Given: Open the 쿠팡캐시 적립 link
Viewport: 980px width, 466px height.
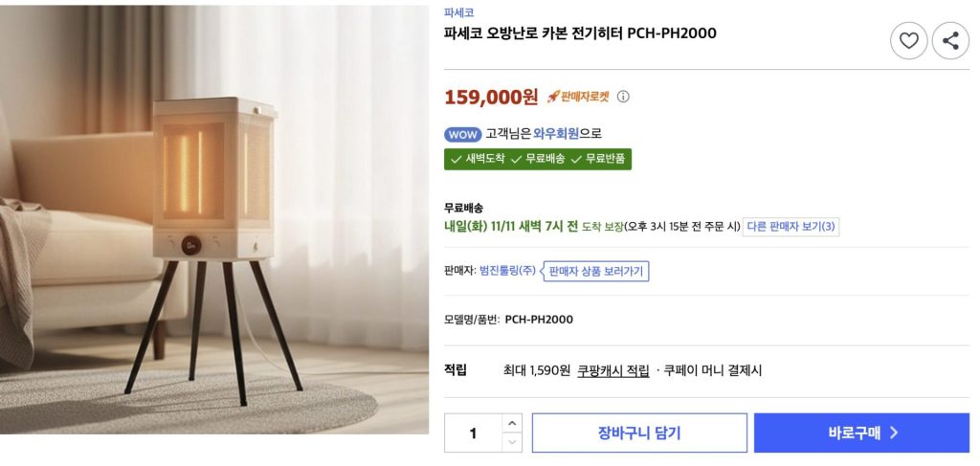Looking at the screenshot, I should click(612, 370).
